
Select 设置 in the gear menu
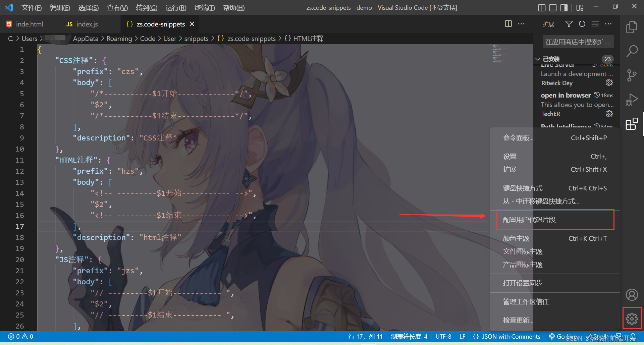(x=555, y=157)
